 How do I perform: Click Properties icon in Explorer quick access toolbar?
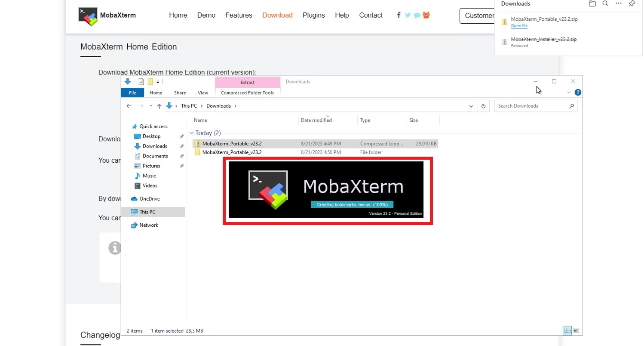point(141,82)
